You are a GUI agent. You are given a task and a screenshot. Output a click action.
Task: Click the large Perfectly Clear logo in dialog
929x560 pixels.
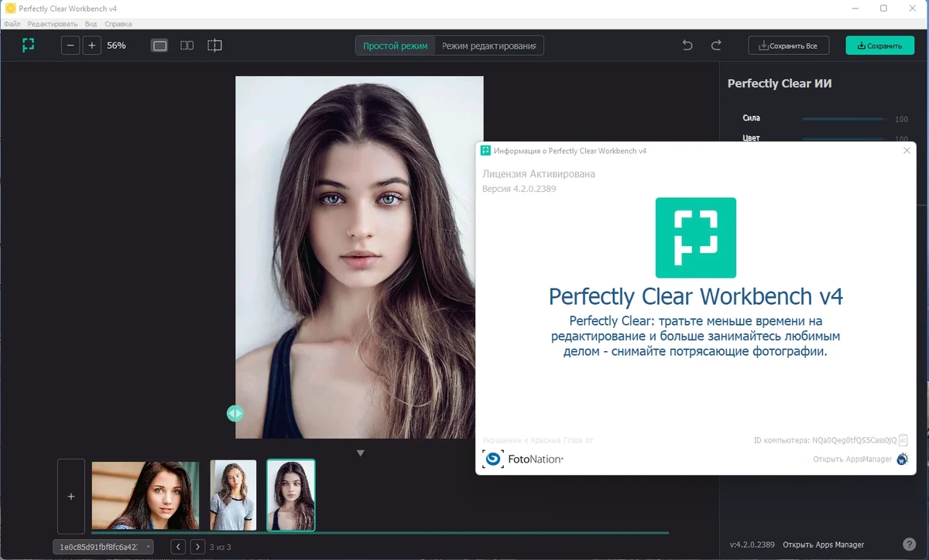[695, 237]
